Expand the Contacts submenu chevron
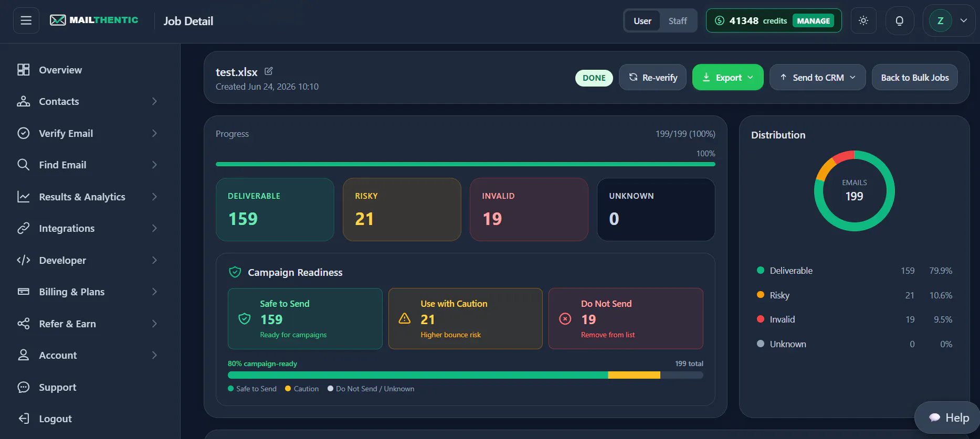The image size is (980, 439). pyautogui.click(x=154, y=101)
